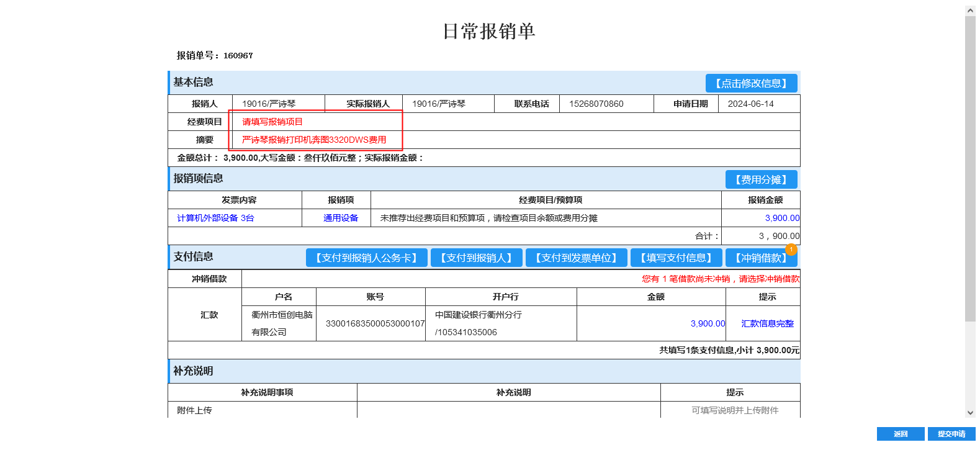Click the 附件上传 row label
The width and height of the screenshot is (980, 455).
tap(194, 410)
